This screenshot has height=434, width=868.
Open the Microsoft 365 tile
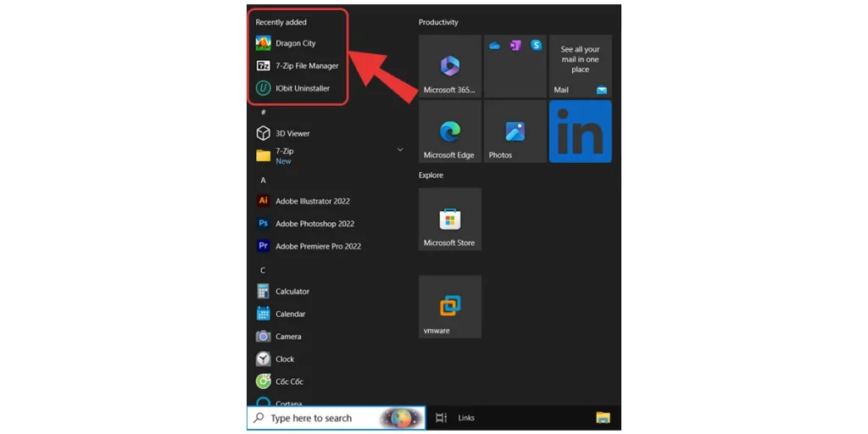(x=449, y=66)
